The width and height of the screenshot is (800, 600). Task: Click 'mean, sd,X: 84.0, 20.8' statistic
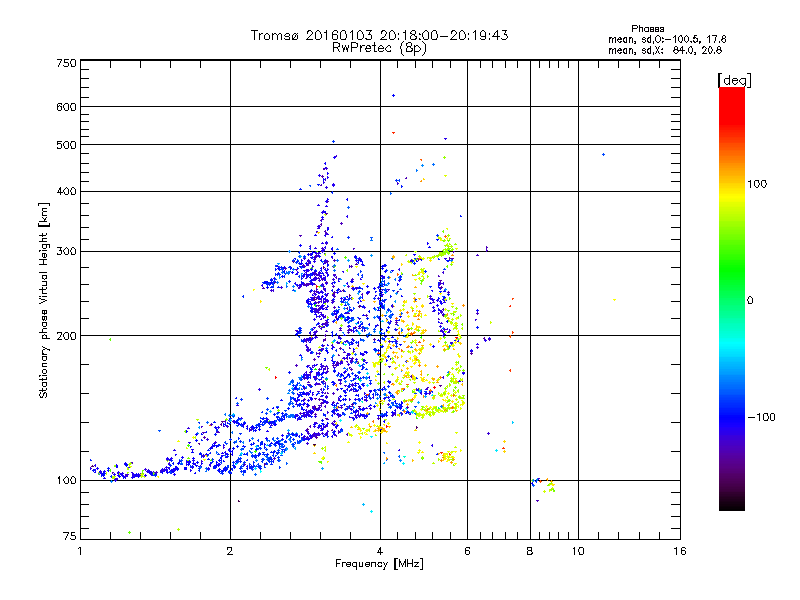(665, 50)
